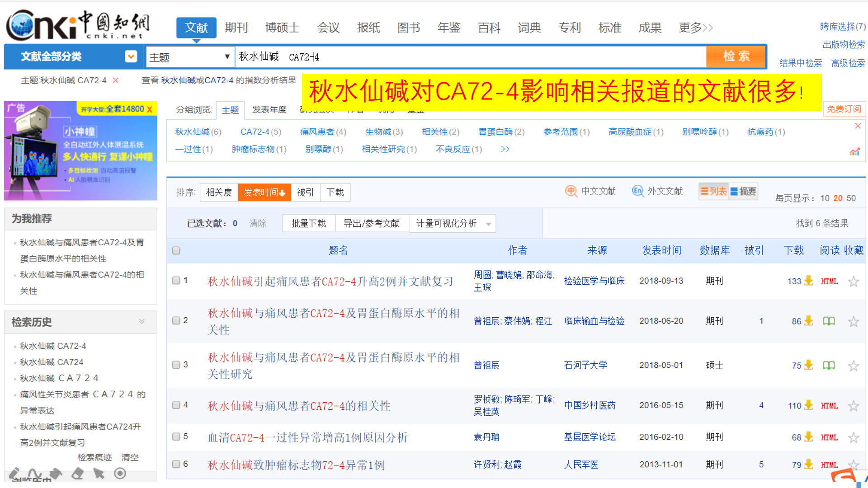Click the eraser icon in browsing history toolbar
The width and height of the screenshot is (868, 488).
[77, 474]
